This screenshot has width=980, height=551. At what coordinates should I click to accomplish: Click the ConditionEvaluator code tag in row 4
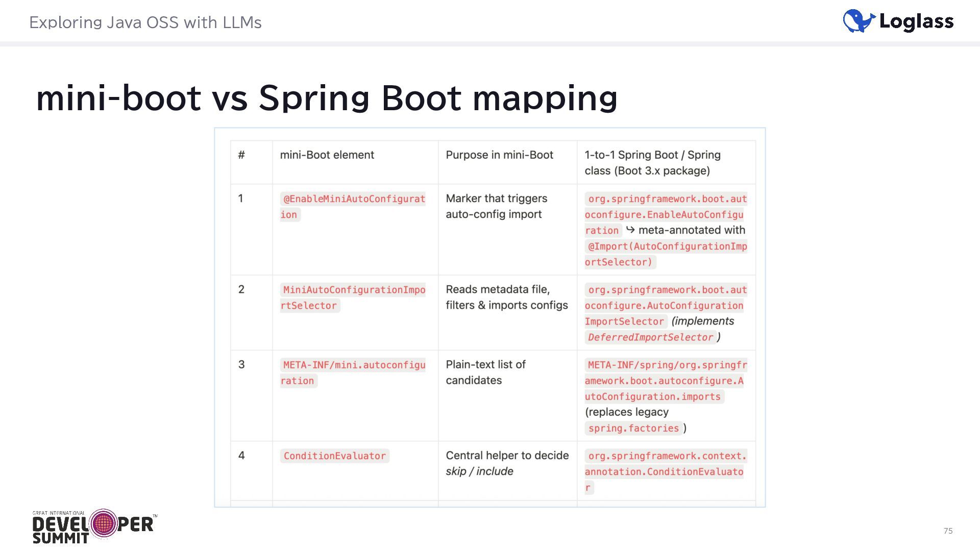tap(334, 456)
